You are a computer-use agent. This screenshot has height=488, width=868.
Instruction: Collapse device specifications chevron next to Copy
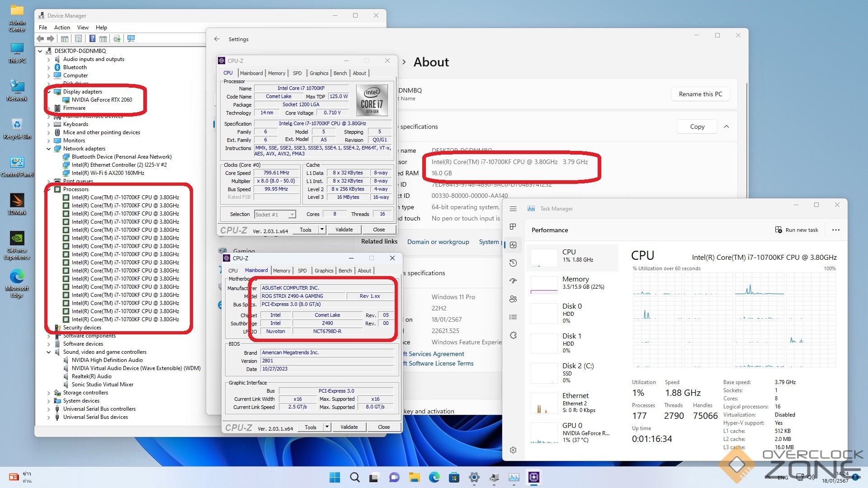[x=726, y=127]
